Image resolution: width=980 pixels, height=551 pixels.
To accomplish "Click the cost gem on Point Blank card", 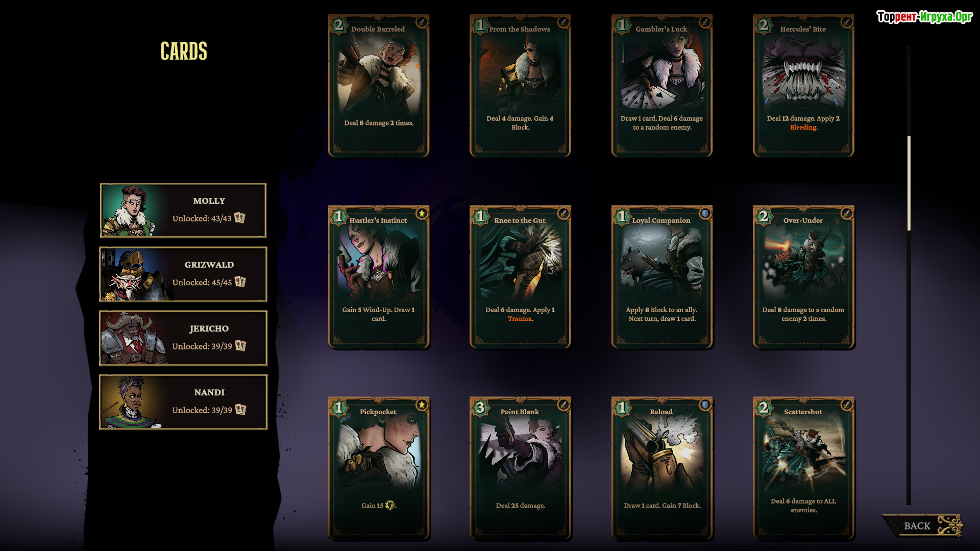I will tap(480, 408).
